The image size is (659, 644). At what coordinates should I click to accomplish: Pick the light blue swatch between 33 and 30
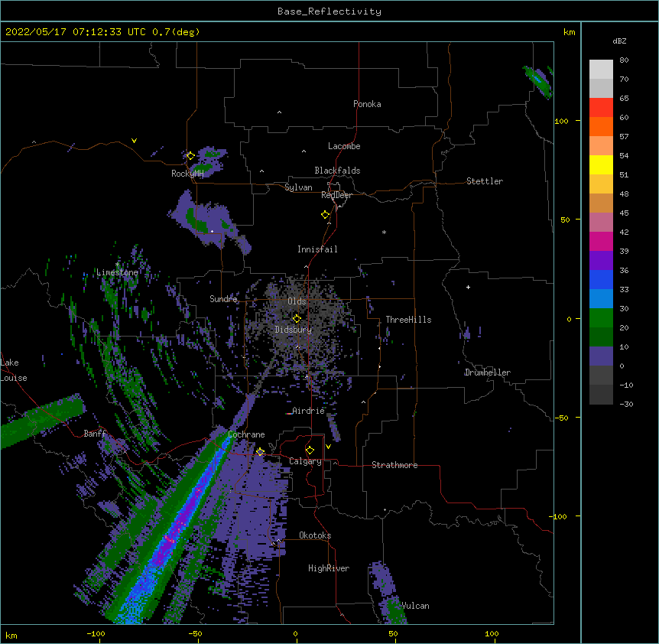click(x=601, y=299)
